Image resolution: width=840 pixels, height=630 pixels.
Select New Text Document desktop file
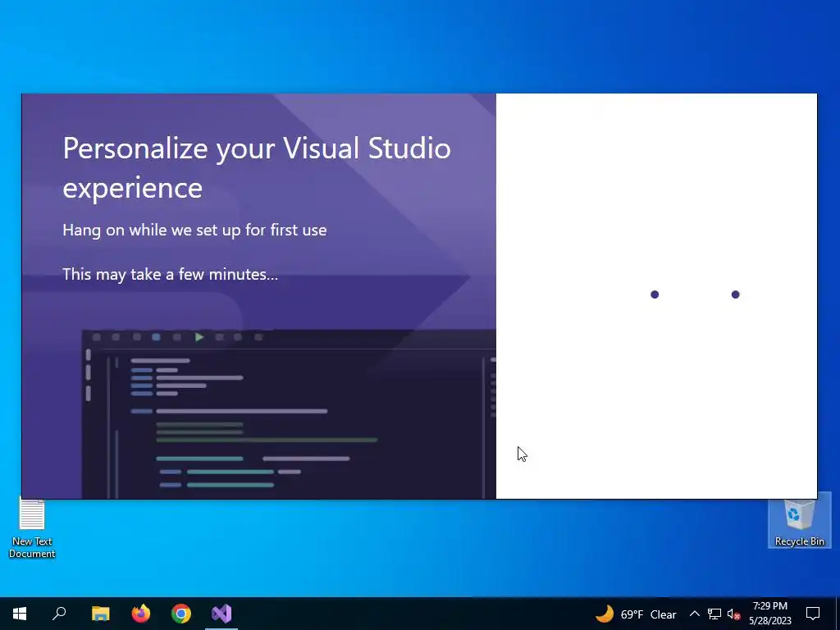tap(32, 527)
